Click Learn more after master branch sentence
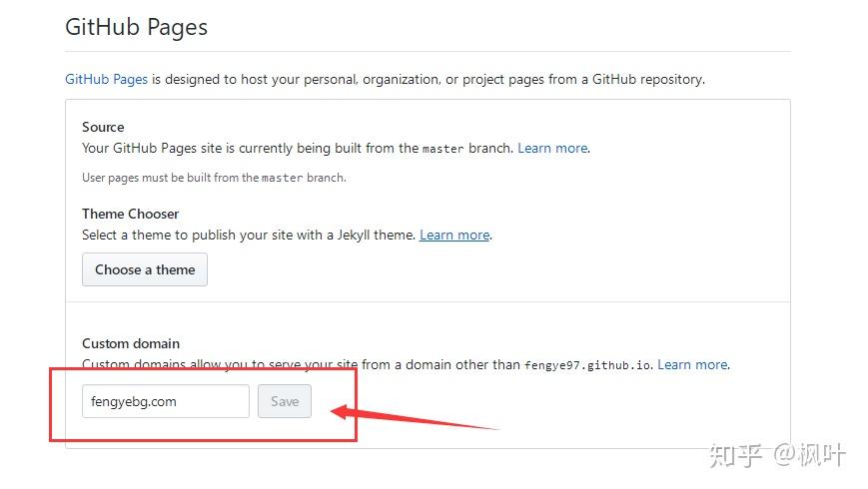Screen dimensions: 868x489 click(x=552, y=148)
